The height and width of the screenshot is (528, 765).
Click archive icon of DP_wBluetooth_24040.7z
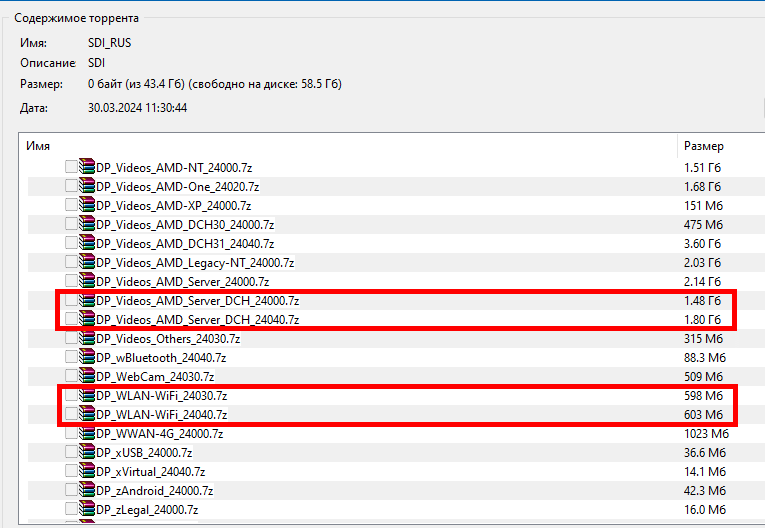pyautogui.click(x=87, y=357)
